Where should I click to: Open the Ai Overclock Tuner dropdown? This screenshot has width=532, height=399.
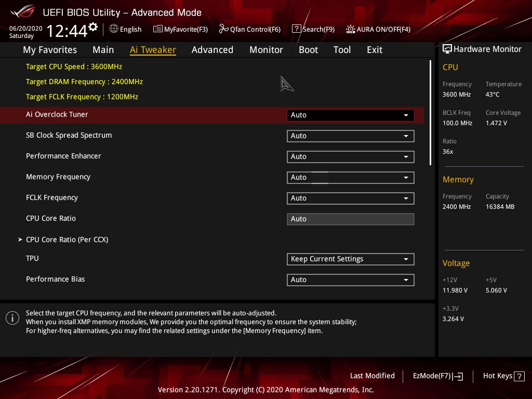(350, 115)
